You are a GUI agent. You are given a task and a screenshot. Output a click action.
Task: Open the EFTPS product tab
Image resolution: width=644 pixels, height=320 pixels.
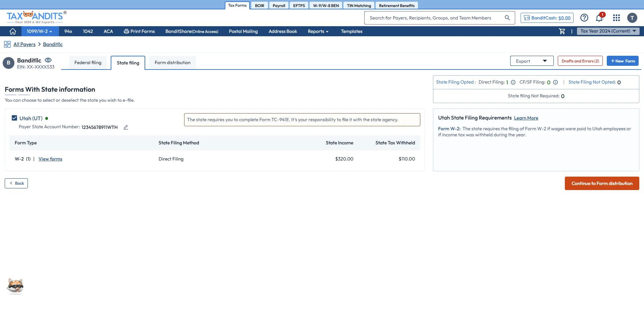point(299,5)
